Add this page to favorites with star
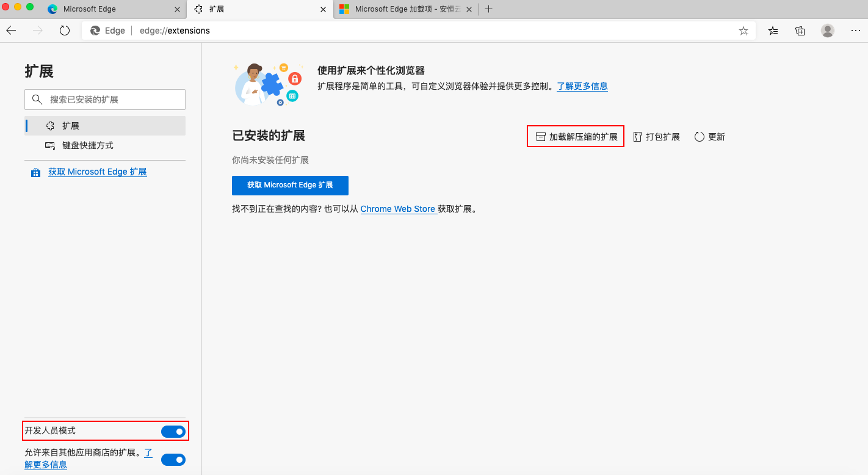Image resolution: width=868 pixels, height=475 pixels. pos(743,31)
